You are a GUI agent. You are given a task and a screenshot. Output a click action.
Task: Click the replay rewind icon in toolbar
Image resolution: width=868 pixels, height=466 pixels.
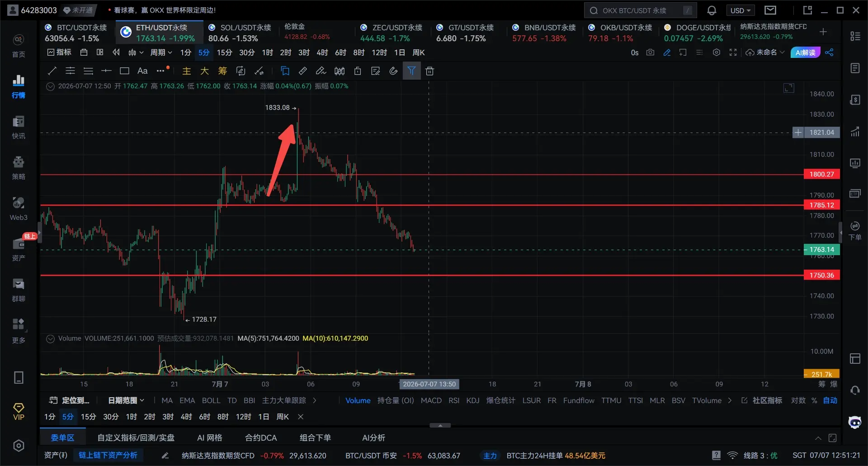116,52
